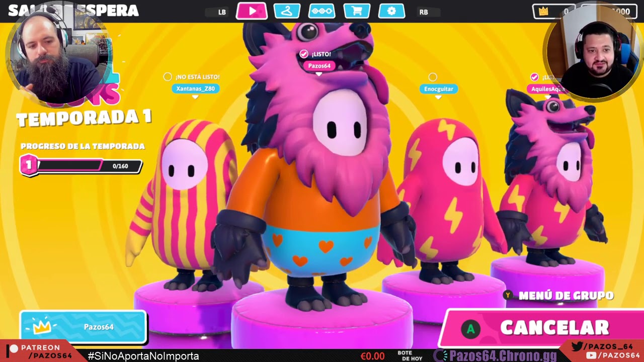Viewport: 644px width, 362px height.
Task: Click the crown icon on Pazos64 nameplate
Action: pos(42,327)
